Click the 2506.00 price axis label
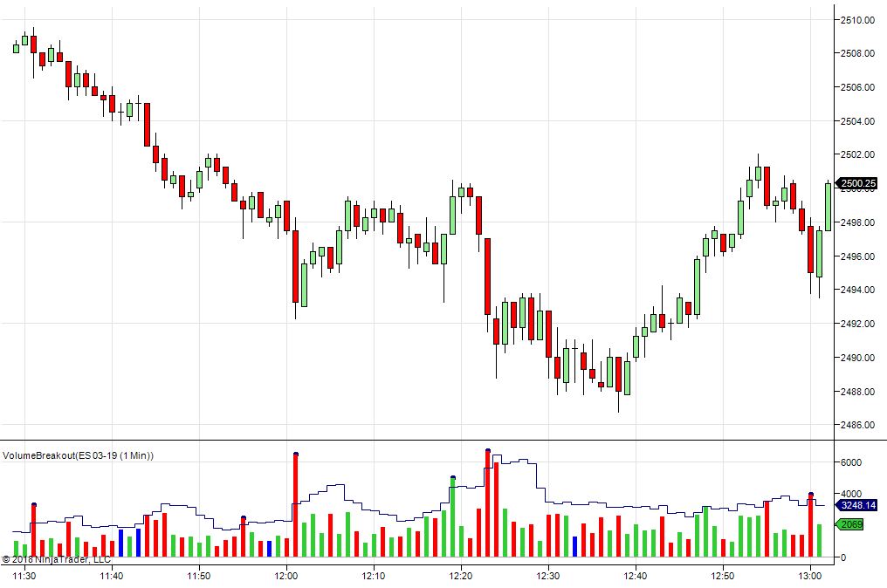 coord(857,87)
